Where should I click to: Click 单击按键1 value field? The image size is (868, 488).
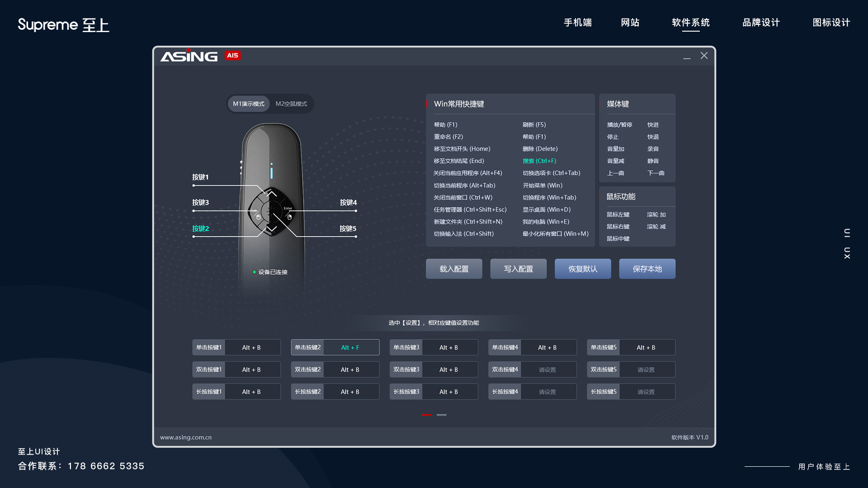[252, 347]
